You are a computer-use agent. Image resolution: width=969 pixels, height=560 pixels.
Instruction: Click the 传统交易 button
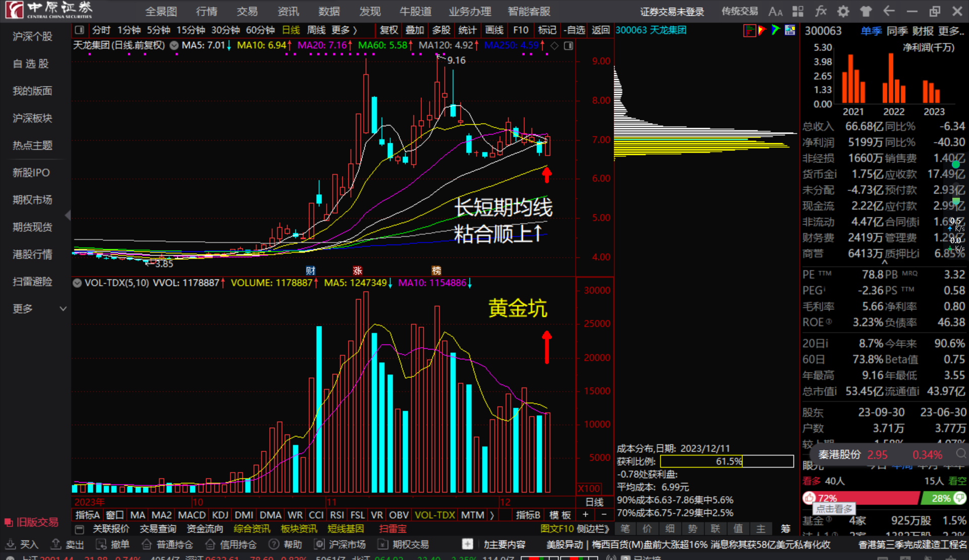(x=739, y=11)
